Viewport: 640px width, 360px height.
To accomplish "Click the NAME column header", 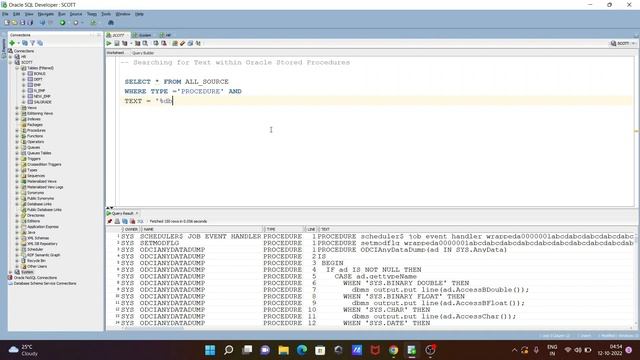I will coord(202,229).
